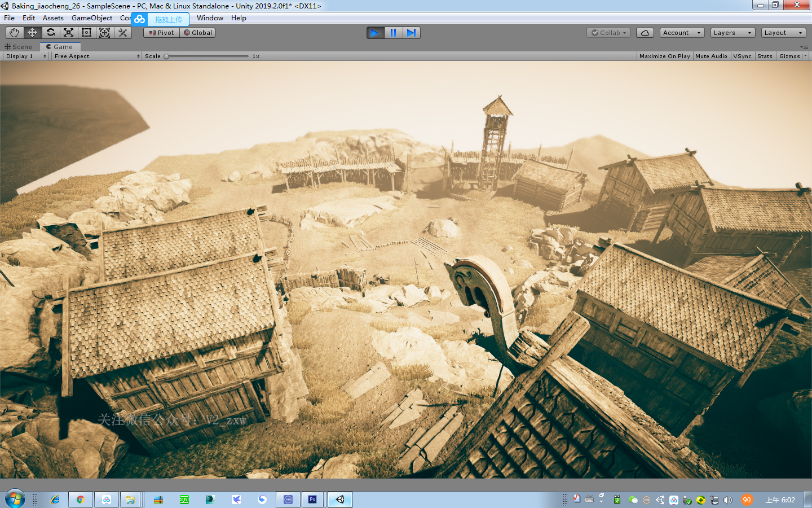812x508 pixels.
Task: Toggle Maximize On Play
Action: point(664,56)
